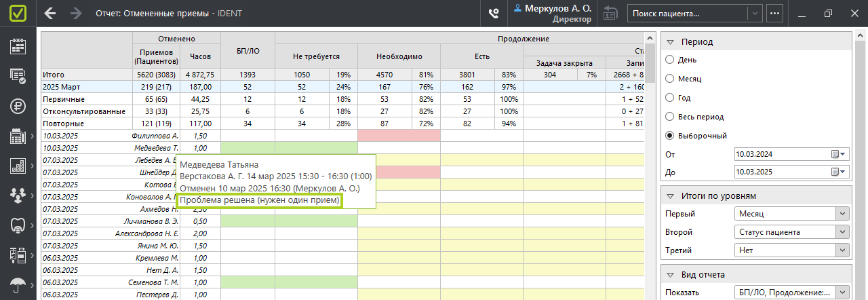Click the patient search field
Image resolution: width=868 pixels, height=300 pixels.
[688, 13]
